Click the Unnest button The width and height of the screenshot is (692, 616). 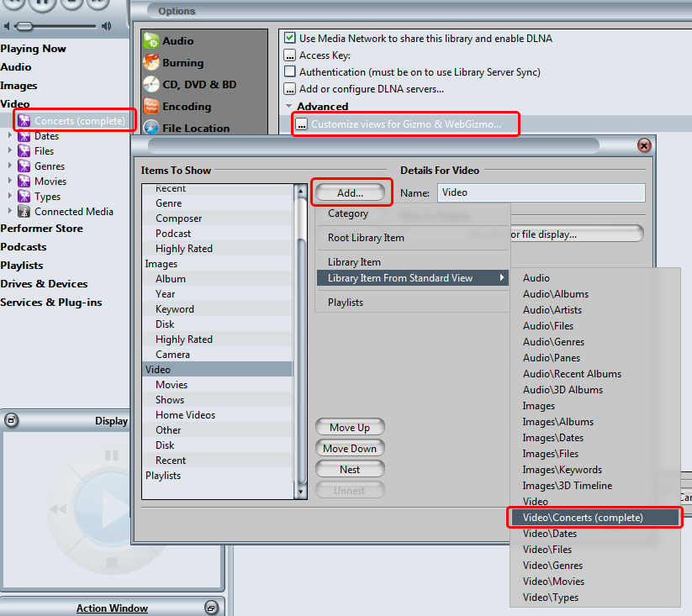click(350, 490)
